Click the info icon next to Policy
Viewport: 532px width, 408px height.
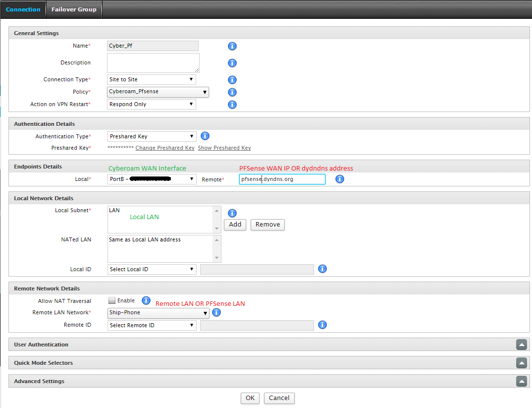[232, 92]
